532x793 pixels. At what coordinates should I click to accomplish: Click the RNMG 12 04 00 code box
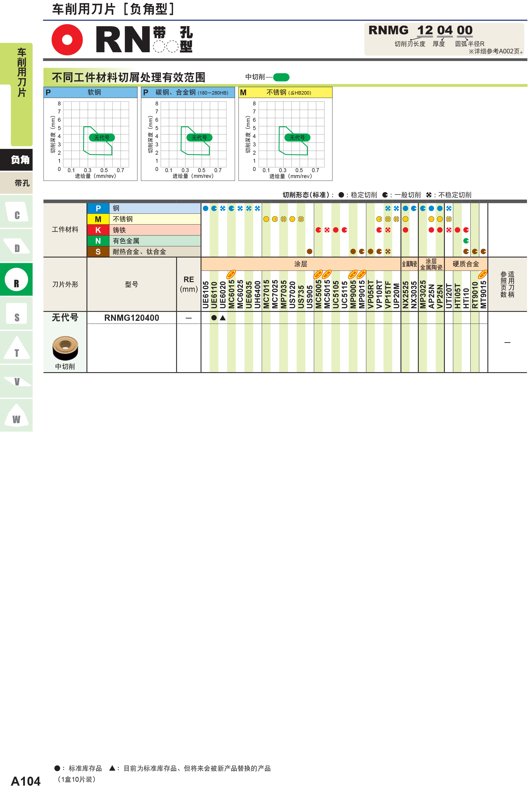click(x=444, y=39)
